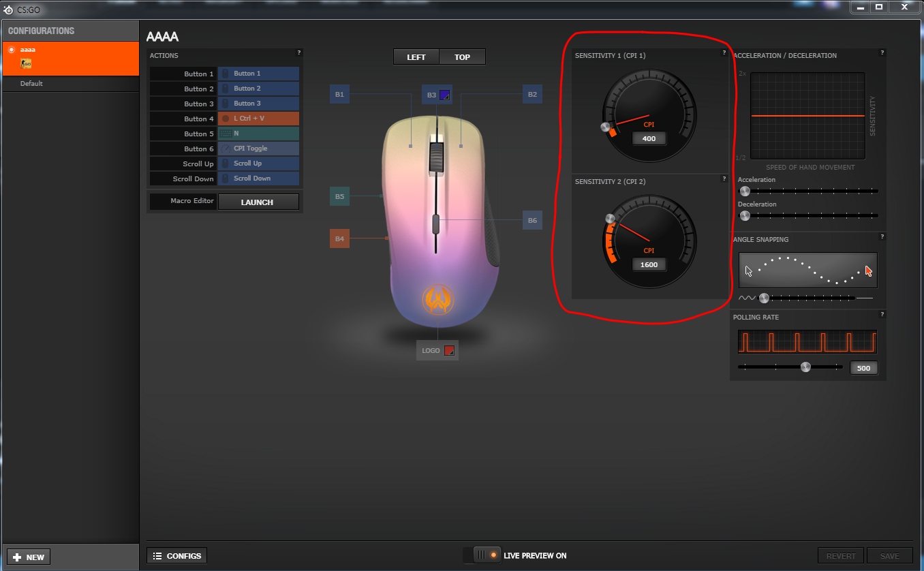Launch the Macro Editor
The width and height of the screenshot is (924, 571).
pyautogui.click(x=258, y=202)
